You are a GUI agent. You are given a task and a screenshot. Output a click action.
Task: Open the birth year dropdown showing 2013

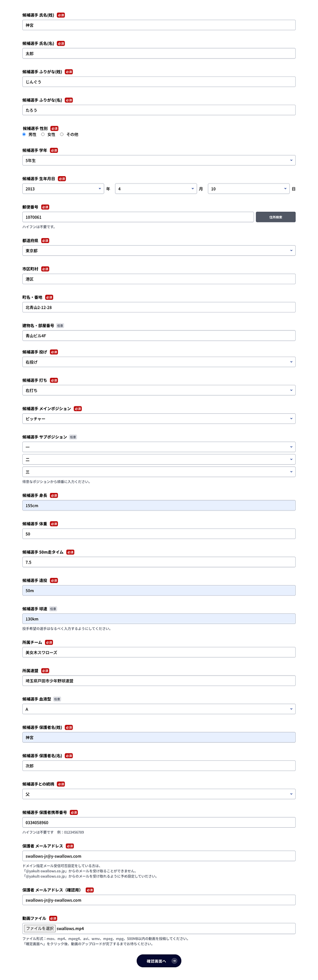tap(63, 189)
